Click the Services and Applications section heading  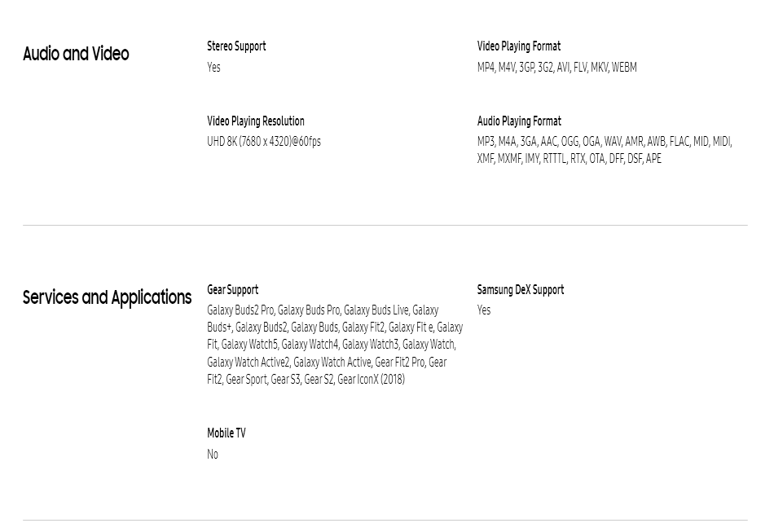pyautogui.click(x=107, y=297)
